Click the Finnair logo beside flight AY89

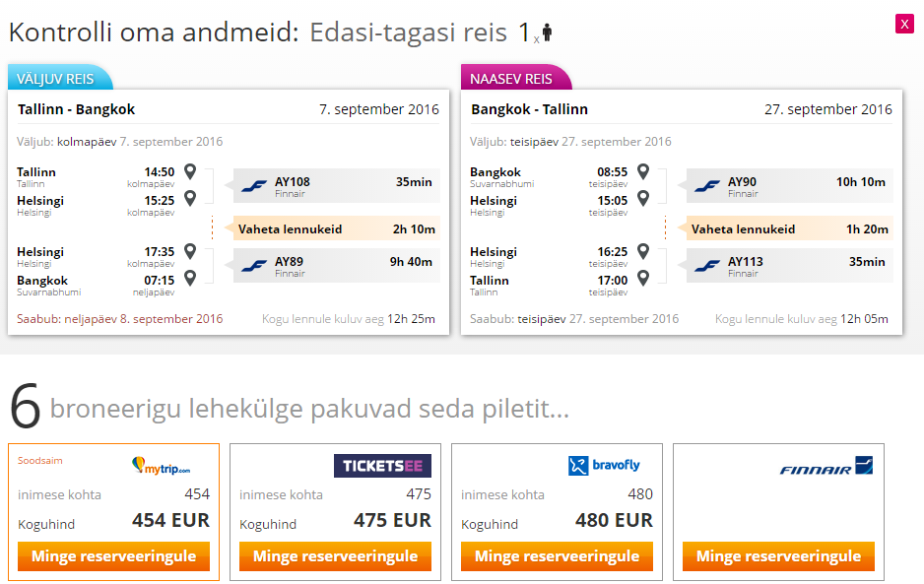point(254,266)
